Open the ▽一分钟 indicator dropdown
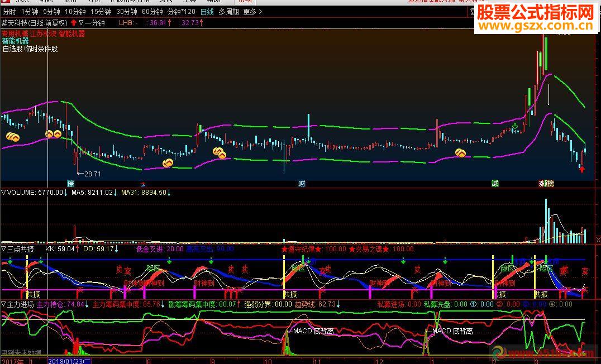 (91, 23)
